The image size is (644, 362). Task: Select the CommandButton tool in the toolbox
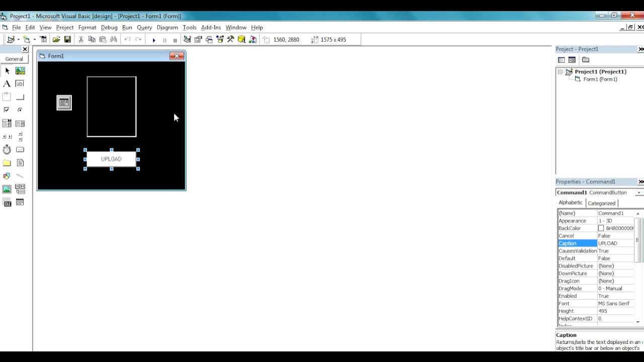click(20, 97)
